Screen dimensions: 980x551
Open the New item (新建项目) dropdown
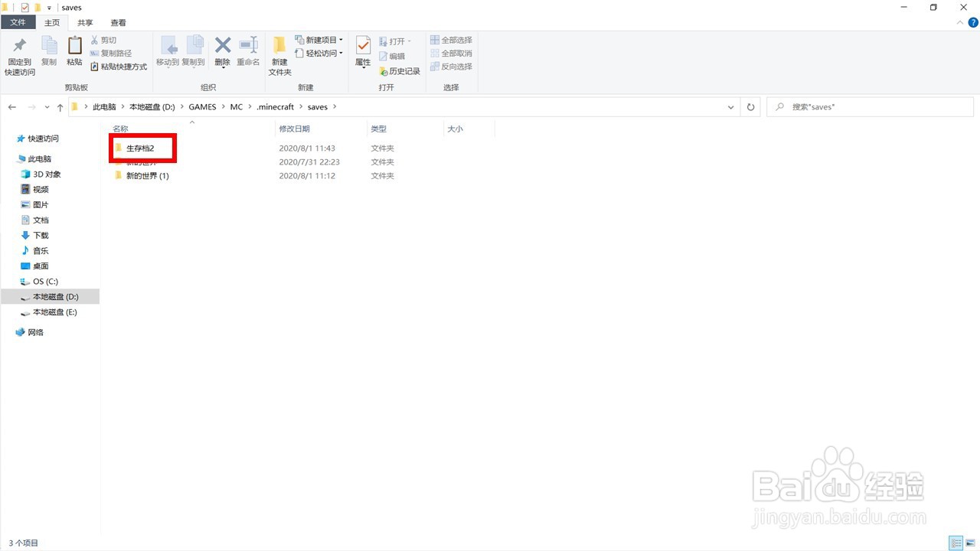(x=319, y=40)
